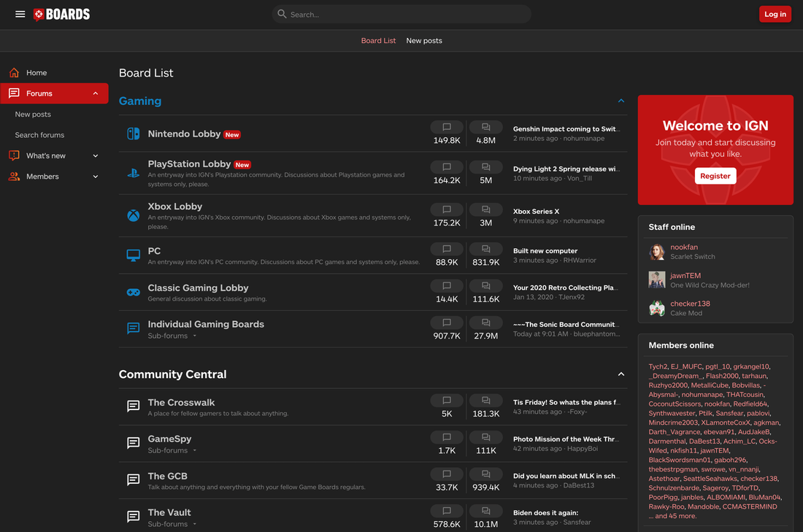Click the PlayStation logo icon
This screenshot has width=803, height=532.
[x=134, y=174]
